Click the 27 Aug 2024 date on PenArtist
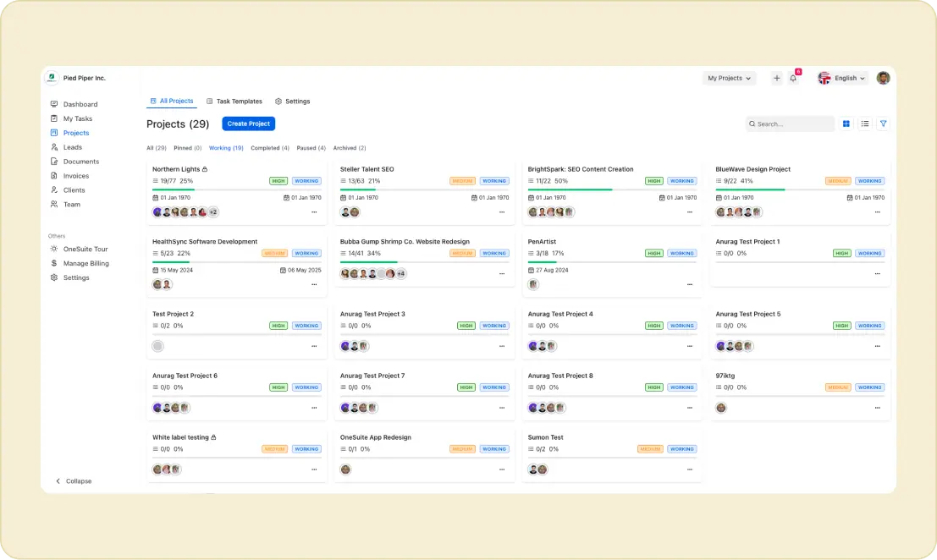Viewport: 937px width, 560px height. point(548,271)
